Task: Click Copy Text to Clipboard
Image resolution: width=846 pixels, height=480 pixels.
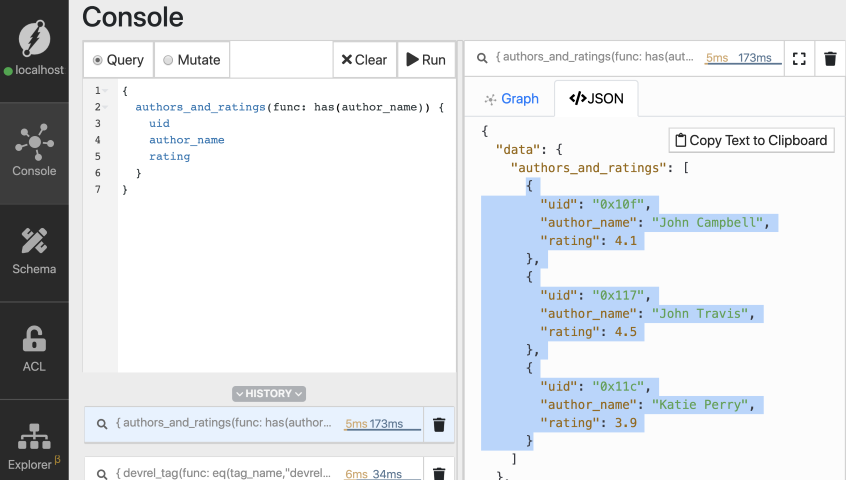Action: pos(751,140)
